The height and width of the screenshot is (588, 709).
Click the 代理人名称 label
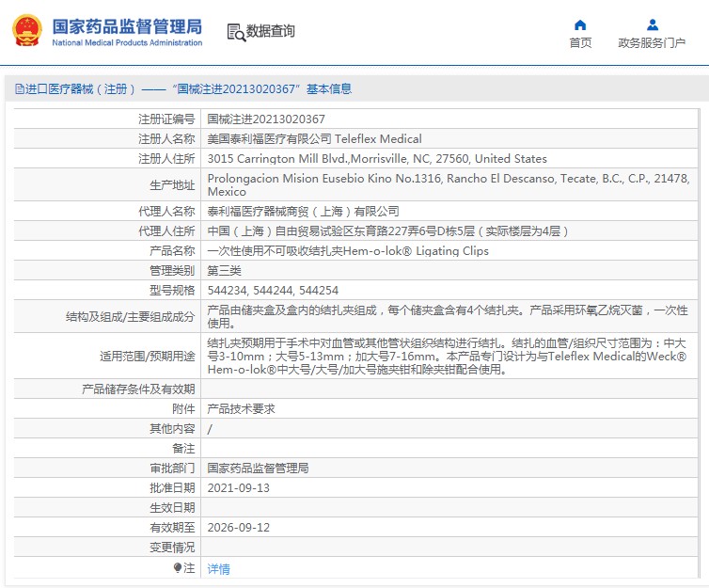(166, 212)
